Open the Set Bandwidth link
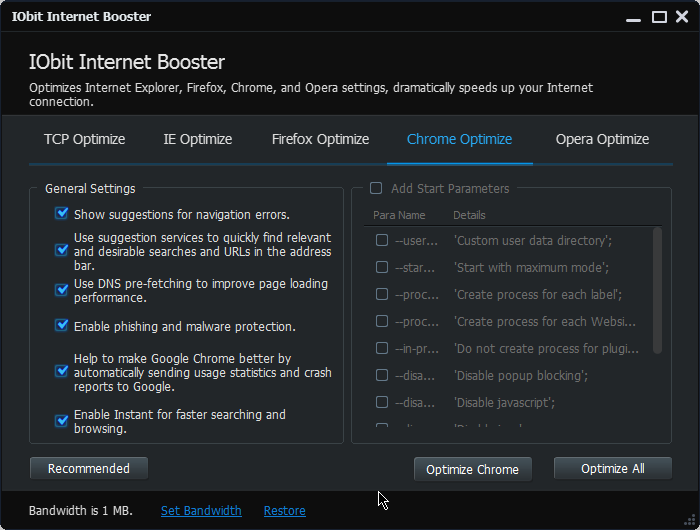 (201, 510)
